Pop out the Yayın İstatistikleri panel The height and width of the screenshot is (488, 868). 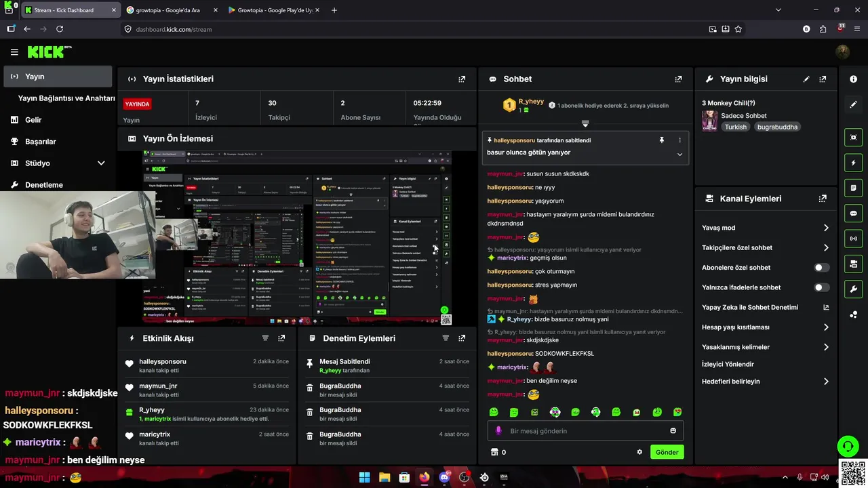[462, 79]
